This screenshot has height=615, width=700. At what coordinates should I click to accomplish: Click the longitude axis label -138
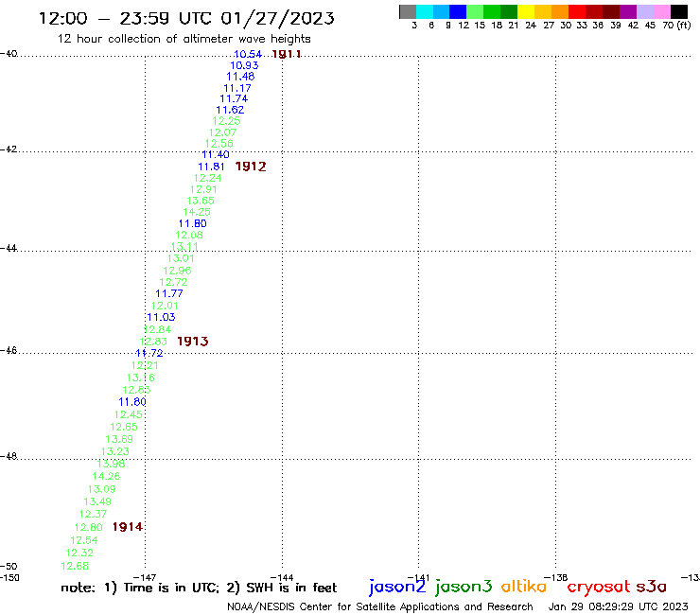[x=556, y=577]
